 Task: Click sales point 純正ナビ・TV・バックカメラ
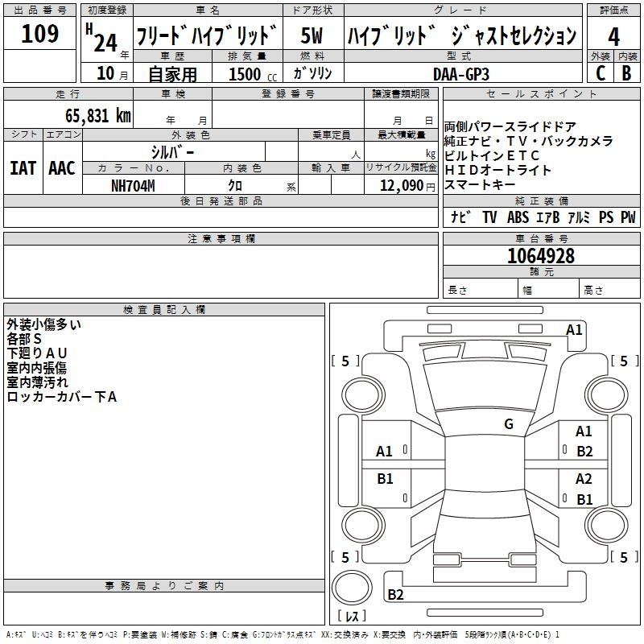[529, 141]
